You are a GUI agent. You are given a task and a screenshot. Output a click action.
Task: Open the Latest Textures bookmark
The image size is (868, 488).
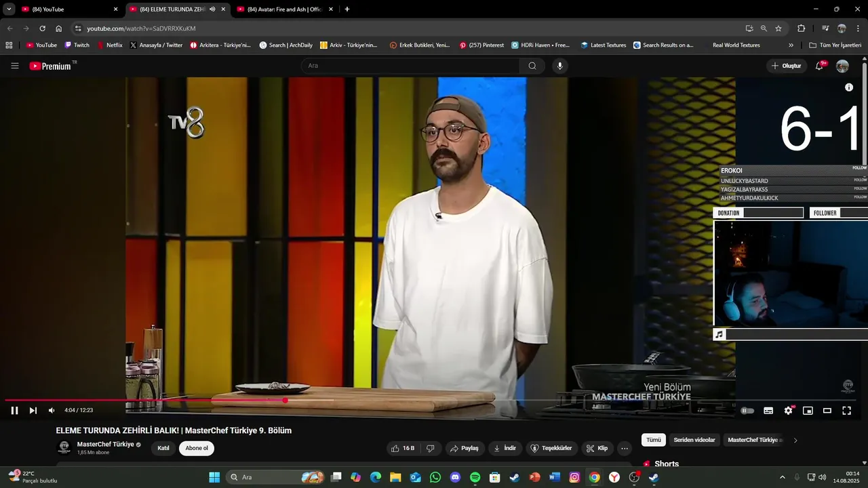(604, 45)
